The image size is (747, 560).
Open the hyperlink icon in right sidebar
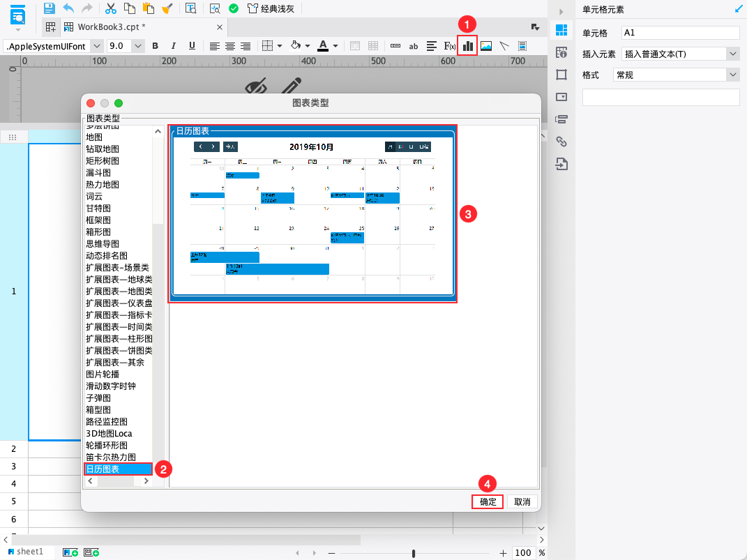561,142
